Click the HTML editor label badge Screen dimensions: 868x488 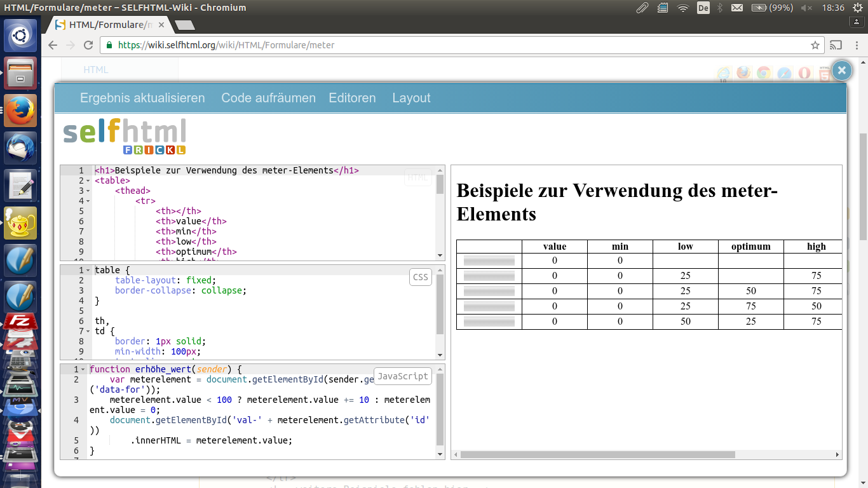418,177
